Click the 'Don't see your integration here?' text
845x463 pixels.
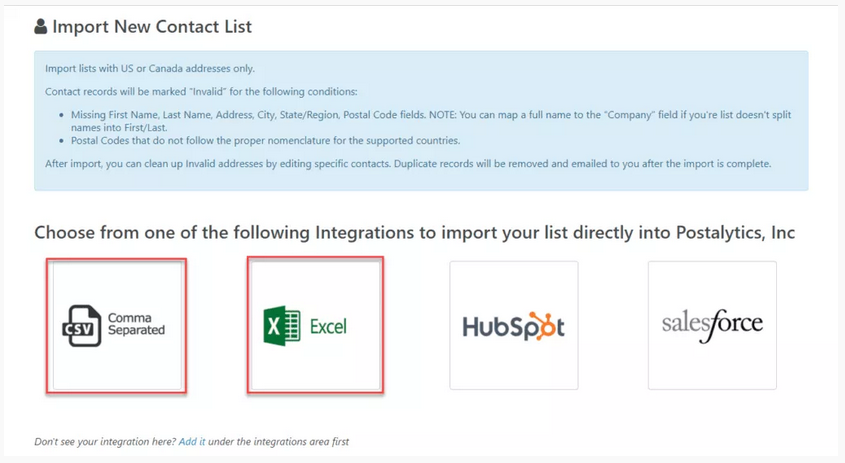[x=105, y=441]
